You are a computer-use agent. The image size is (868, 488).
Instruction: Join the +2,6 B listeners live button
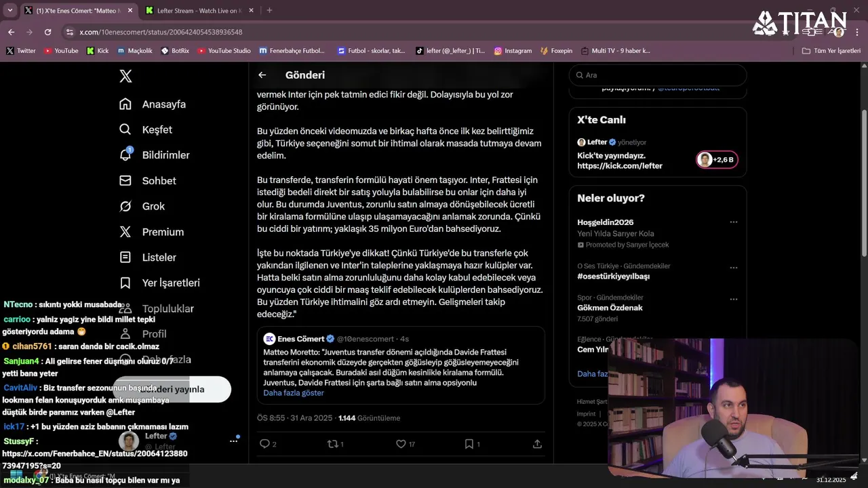click(x=717, y=160)
